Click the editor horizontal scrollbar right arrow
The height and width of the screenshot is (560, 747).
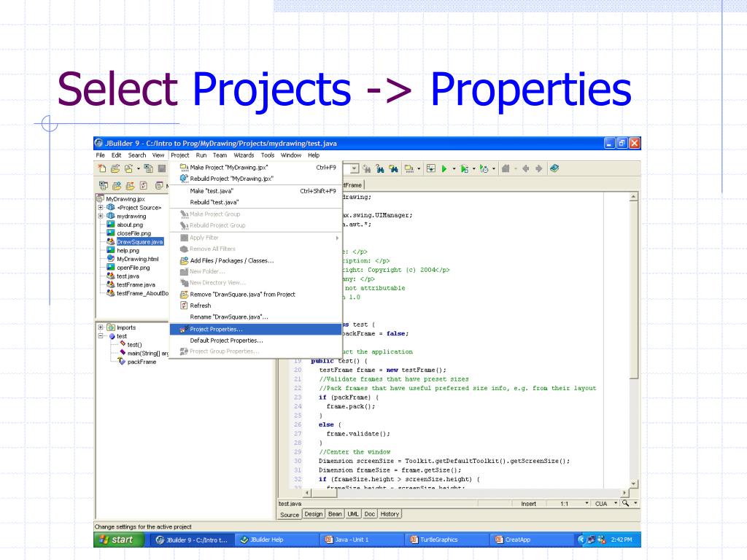[624, 493]
